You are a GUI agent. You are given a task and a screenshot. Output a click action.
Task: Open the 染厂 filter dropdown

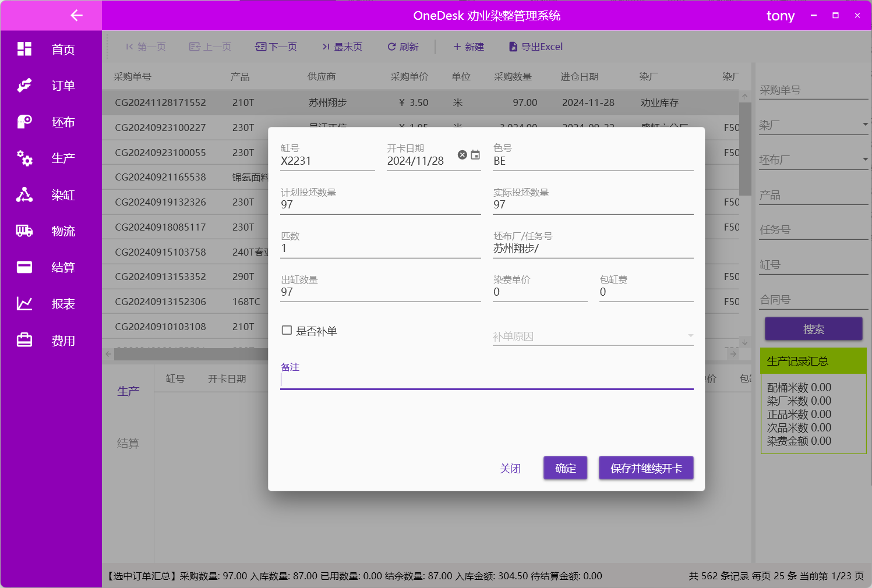point(865,125)
